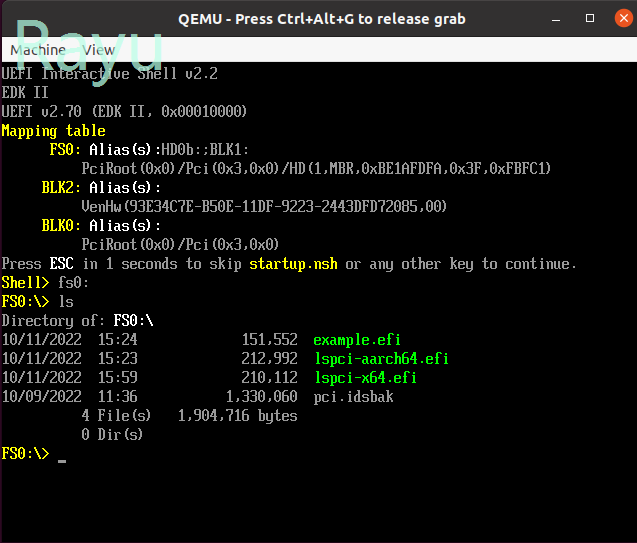
Task: Click the 10/09/2022 date entry
Action: [x=41, y=397]
